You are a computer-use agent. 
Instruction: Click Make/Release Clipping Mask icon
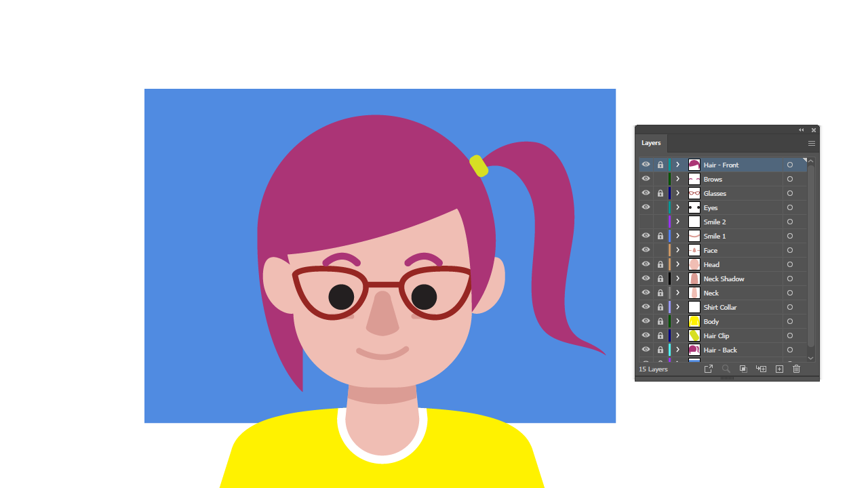(743, 369)
